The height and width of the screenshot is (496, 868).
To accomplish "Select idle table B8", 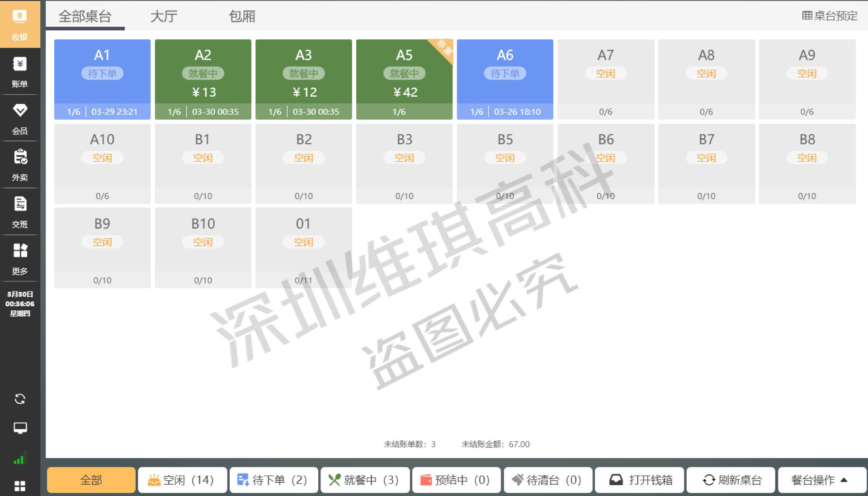I will [x=807, y=164].
